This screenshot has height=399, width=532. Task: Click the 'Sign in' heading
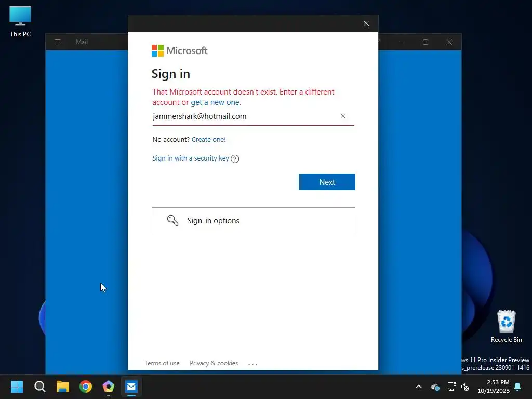tap(170, 74)
